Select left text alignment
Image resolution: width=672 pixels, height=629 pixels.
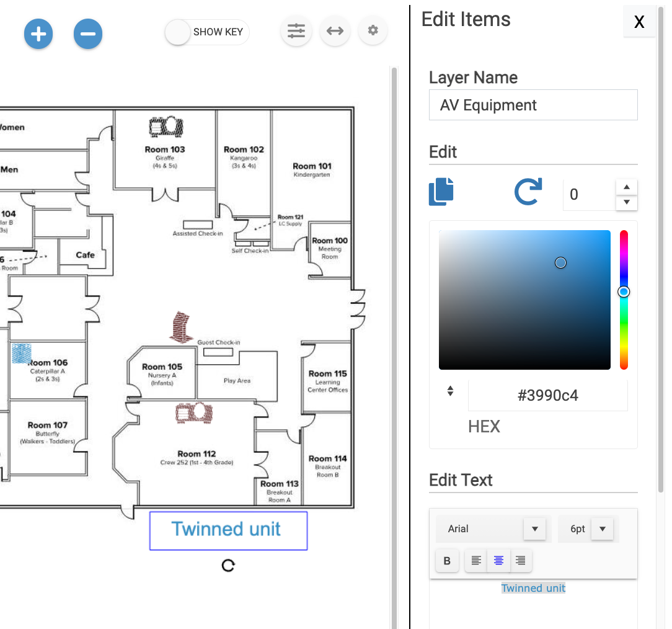(476, 561)
